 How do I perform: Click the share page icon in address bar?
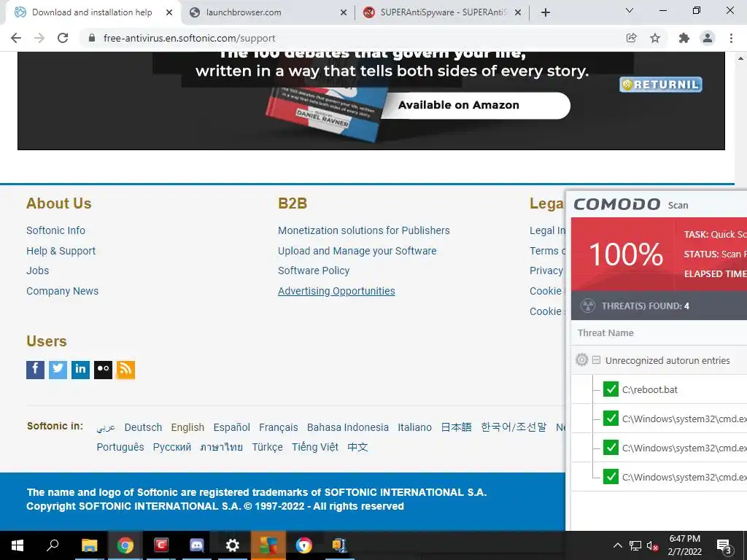(x=631, y=38)
